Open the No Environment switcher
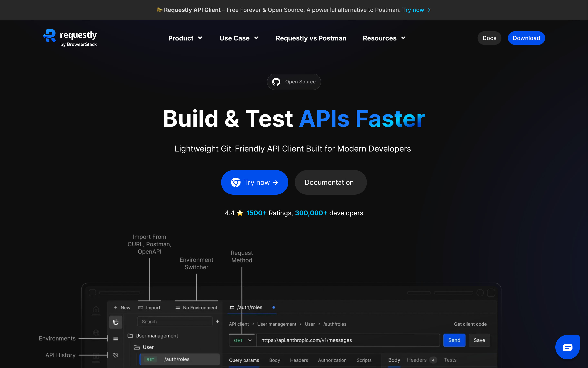The image size is (588, 368). (196, 307)
